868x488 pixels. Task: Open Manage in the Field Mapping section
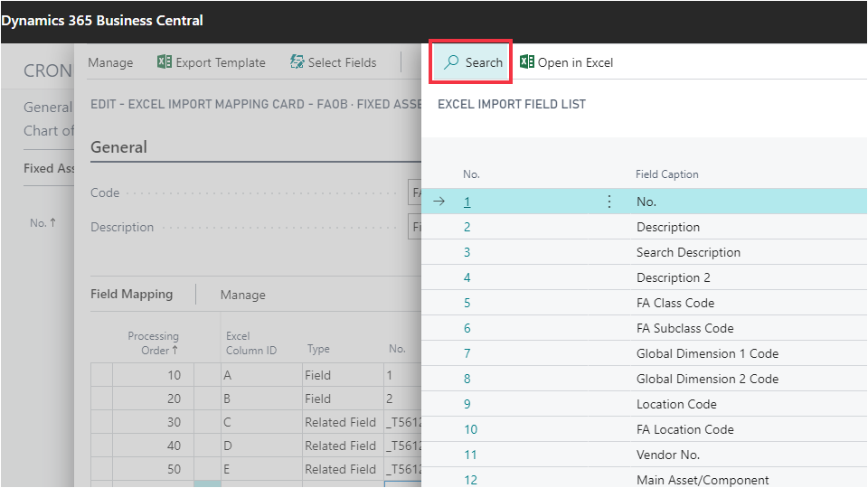pyautogui.click(x=242, y=295)
